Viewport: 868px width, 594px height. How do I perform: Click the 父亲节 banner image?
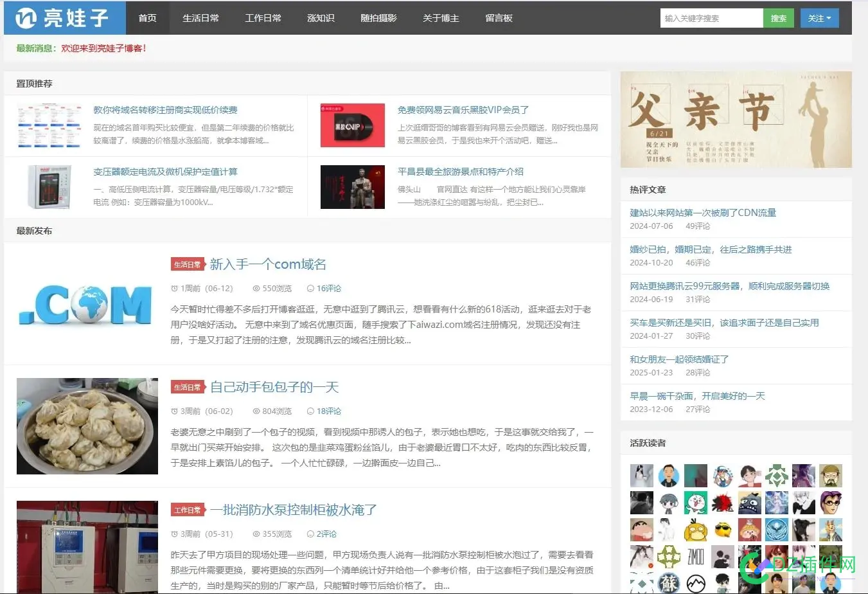736,120
